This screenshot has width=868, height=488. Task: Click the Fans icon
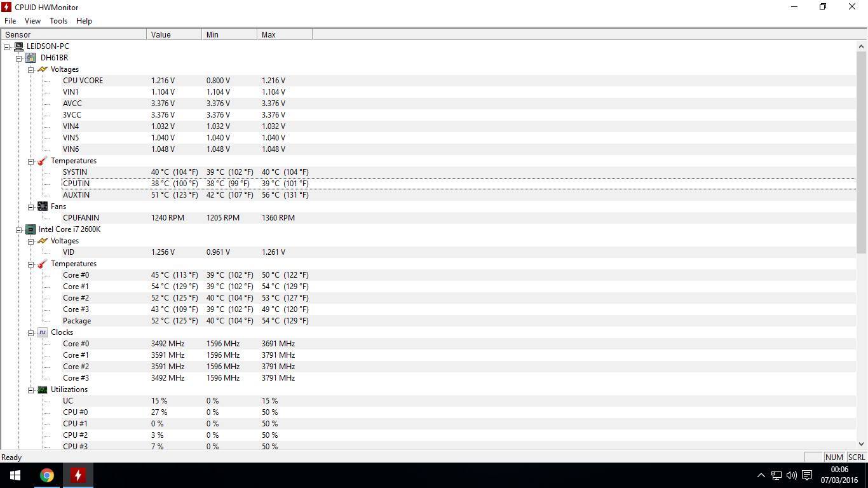(43, 207)
